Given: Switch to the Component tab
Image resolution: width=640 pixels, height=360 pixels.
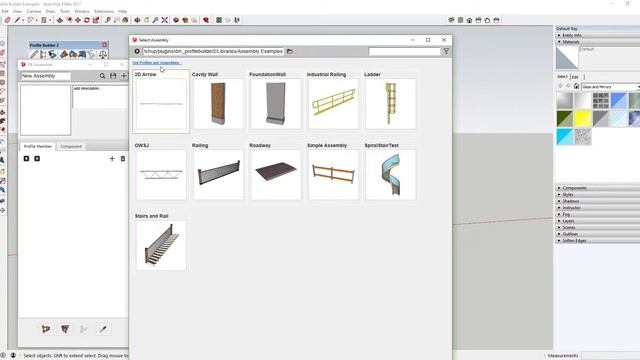Looking at the screenshot, I should [71, 147].
